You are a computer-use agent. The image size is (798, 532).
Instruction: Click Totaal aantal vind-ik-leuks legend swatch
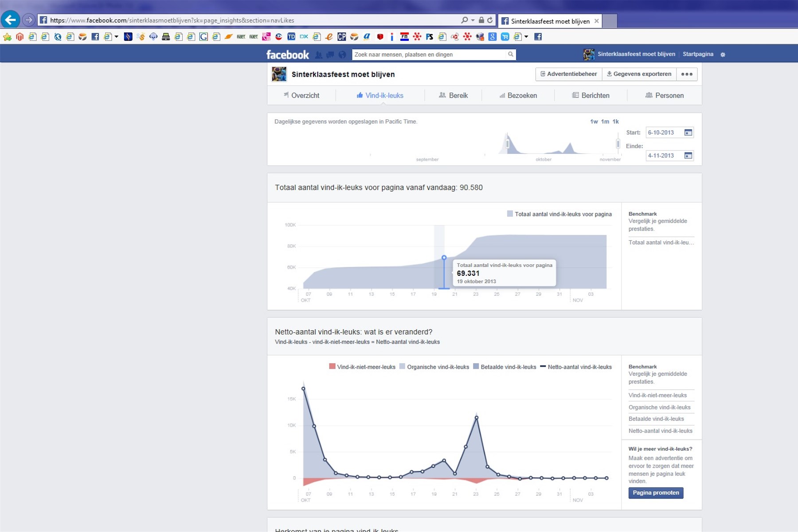coord(510,214)
